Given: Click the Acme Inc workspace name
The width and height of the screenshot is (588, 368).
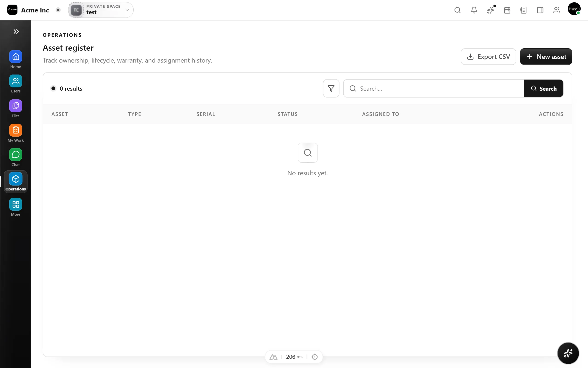Looking at the screenshot, I should click(x=35, y=10).
